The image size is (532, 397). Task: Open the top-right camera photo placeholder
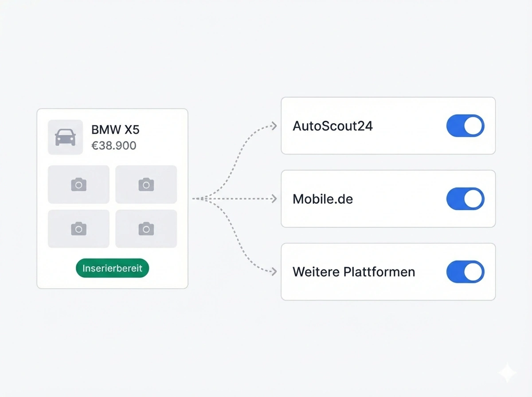[x=146, y=184]
